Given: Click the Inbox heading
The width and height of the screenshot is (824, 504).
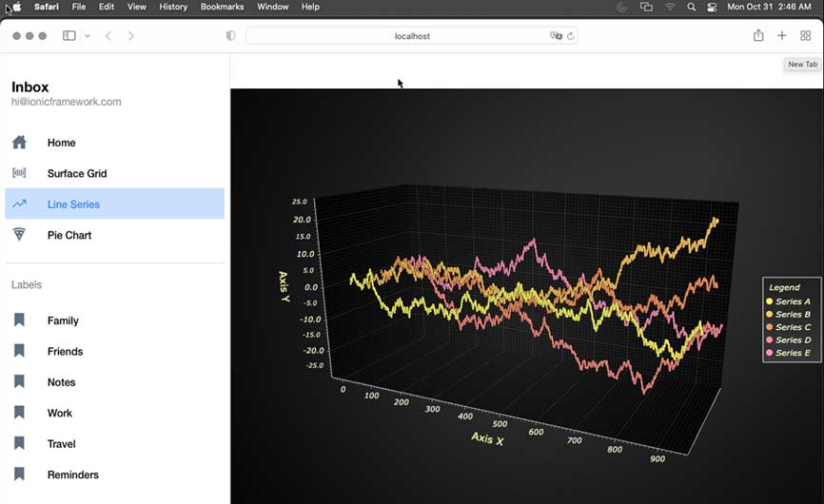Looking at the screenshot, I should click(29, 87).
